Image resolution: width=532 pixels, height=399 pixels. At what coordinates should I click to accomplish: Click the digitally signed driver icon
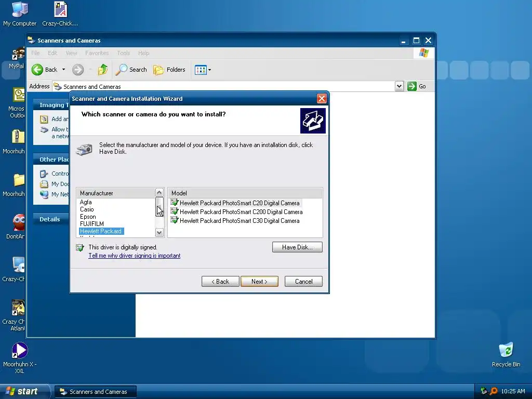click(x=80, y=248)
